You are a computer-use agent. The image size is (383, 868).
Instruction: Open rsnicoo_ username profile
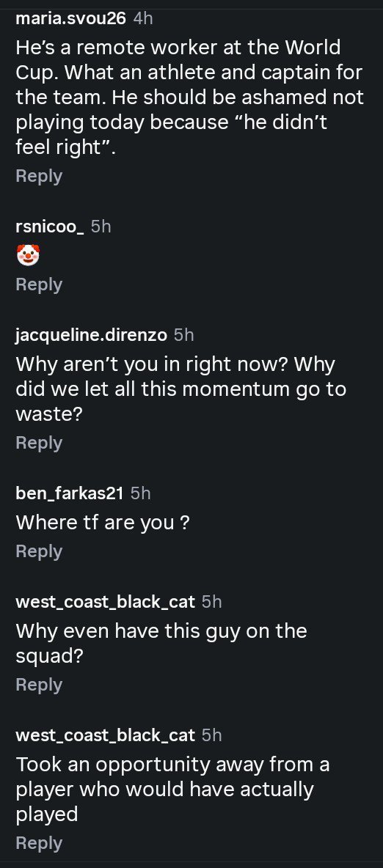(x=50, y=227)
